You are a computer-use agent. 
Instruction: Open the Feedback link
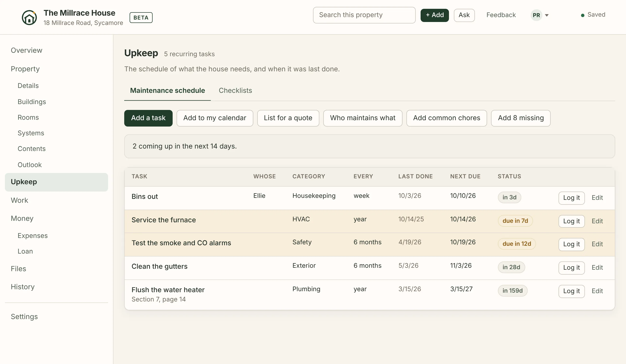click(501, 15)
